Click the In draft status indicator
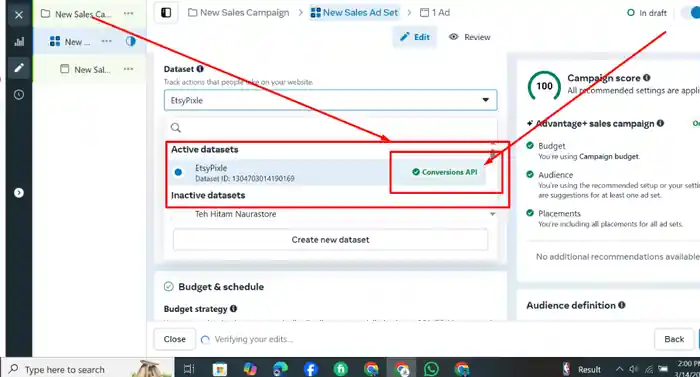Screen dimensions: 700x377 [647, 13]
